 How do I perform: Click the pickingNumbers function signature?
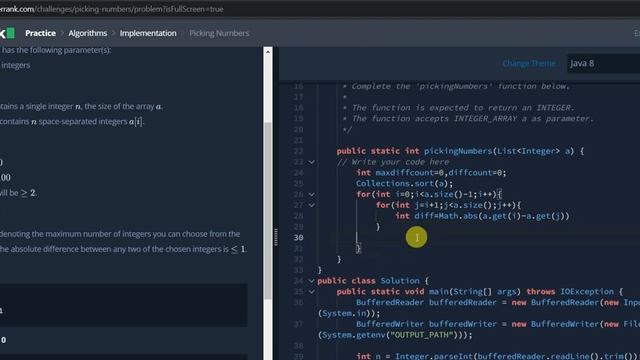pyautogui.click(x=460, y=151)
